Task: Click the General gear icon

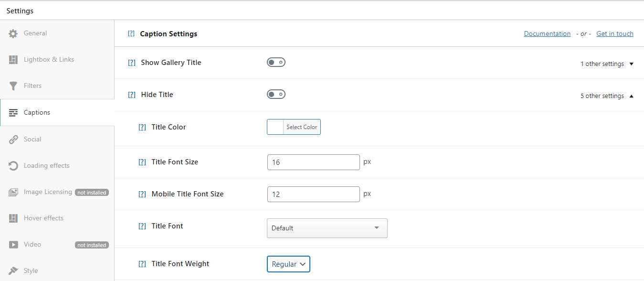Action: pyautogui.click(x=13, y=33)
